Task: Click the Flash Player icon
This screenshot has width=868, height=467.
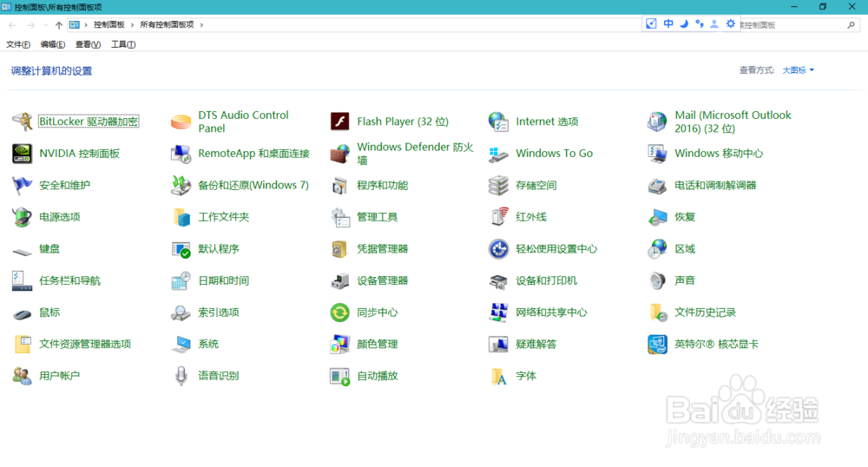Action: 340,122
